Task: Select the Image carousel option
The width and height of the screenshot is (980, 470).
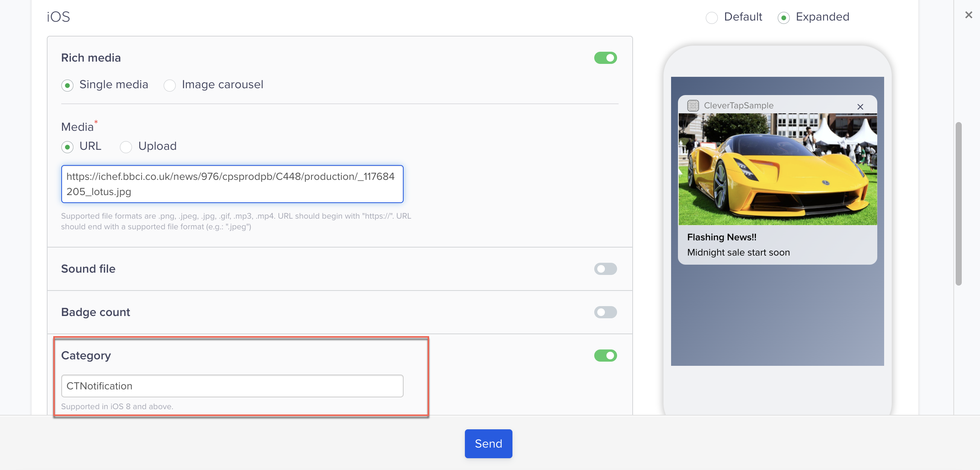Action: pos(170,86)
